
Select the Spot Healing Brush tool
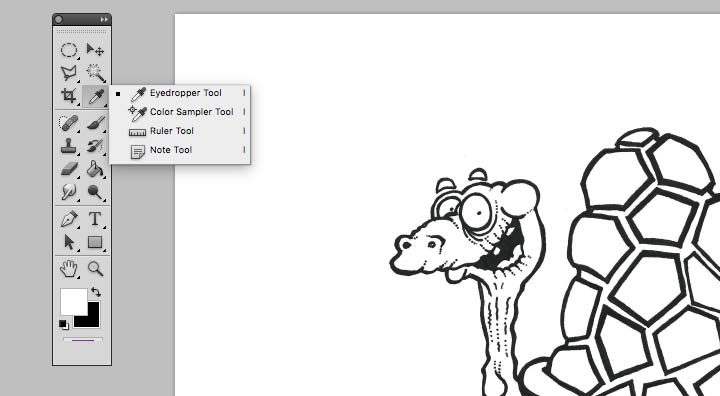click(69, 123)
